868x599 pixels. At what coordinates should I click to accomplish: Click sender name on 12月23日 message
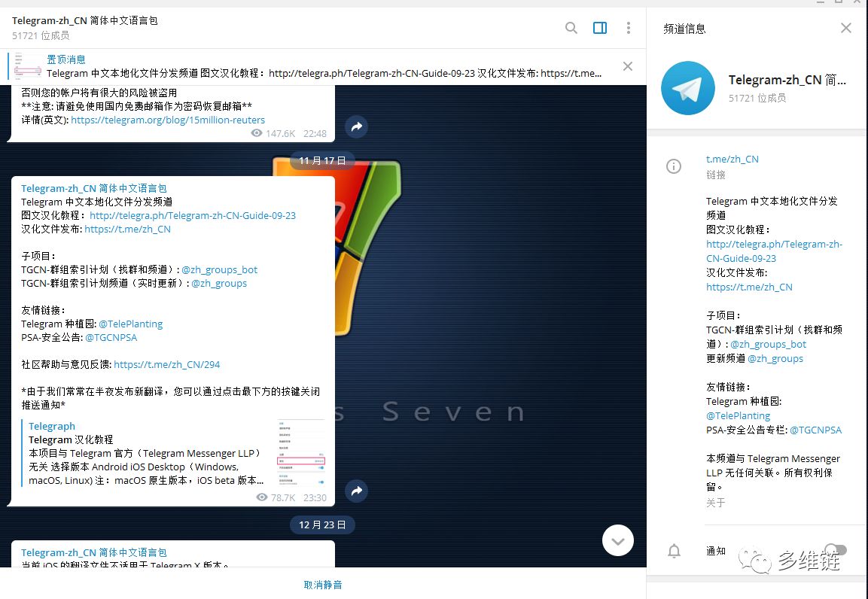[93, 552]
